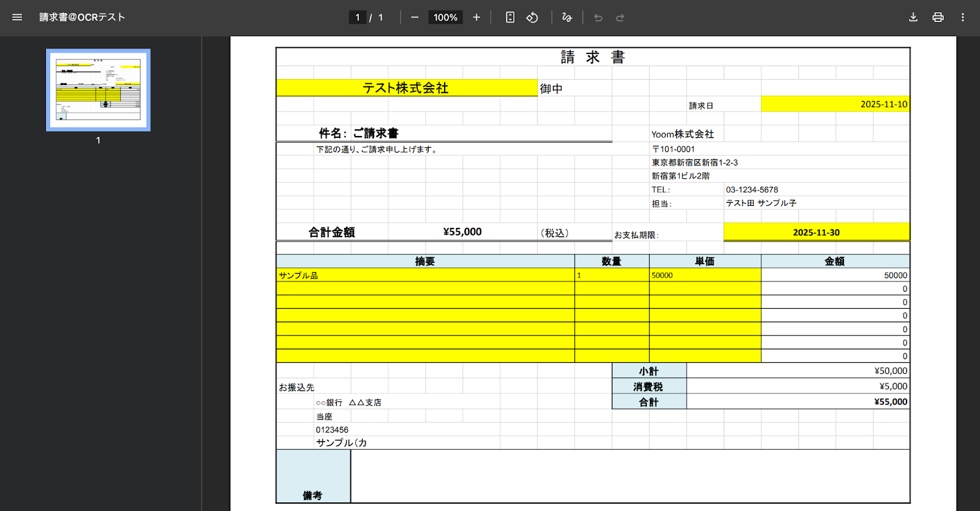
Task: Print the invoice document
Action: pos(938,17)
